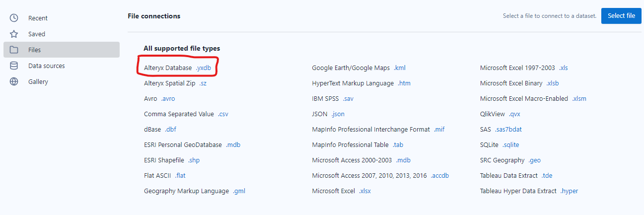Viewport: 644px width, 215px height.
Task: Switch to the Data sources section
Action: point(46,66)
